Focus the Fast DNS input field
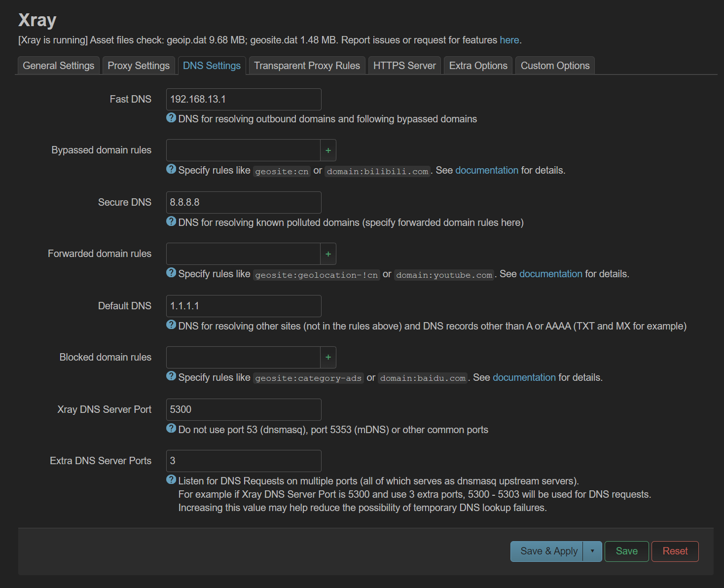Viewport: 724px width, 588px height. 244,99
